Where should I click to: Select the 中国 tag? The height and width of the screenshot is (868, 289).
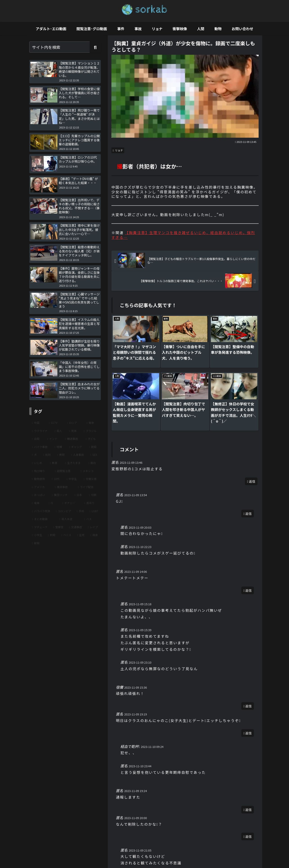pos(35,423)
